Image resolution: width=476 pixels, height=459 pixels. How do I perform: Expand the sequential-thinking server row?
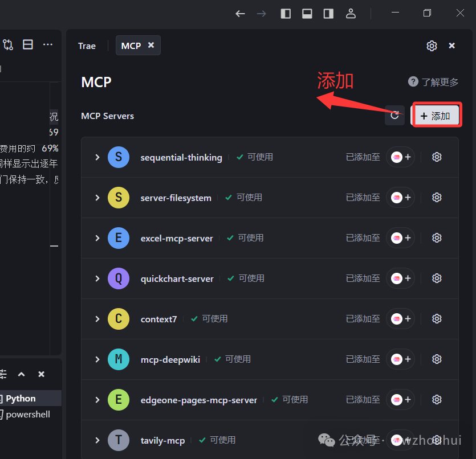(97, 157)
